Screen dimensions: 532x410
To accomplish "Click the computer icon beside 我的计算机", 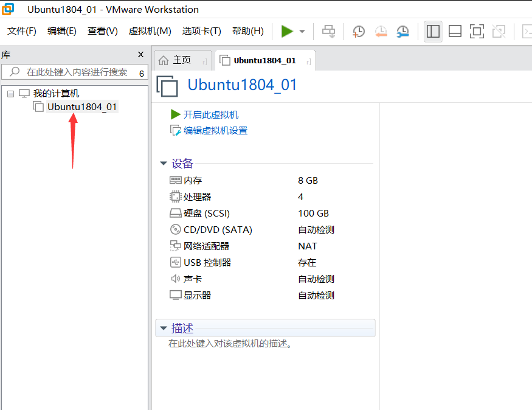I will tap(24, 93).
